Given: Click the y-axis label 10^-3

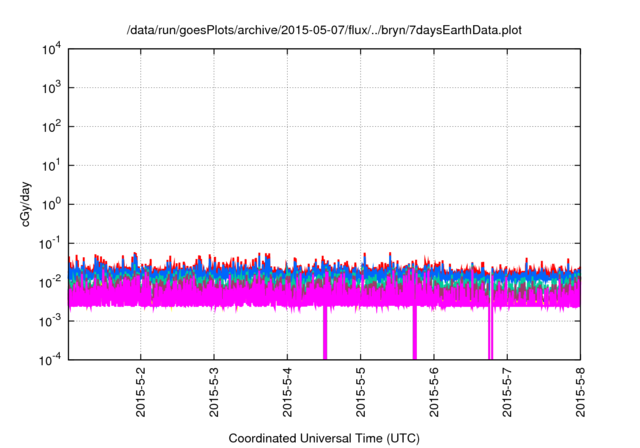Looking at the screenshot, I should click(x=49, y=321).
